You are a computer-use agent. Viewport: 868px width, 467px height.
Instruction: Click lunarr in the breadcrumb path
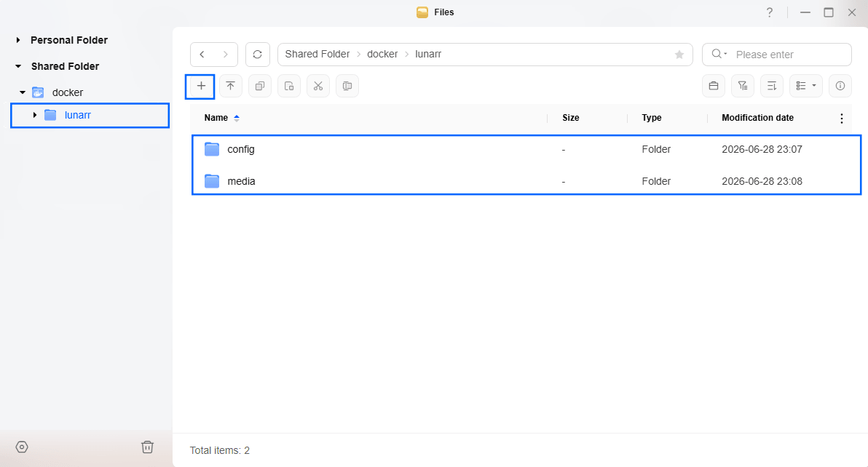(428, 54)
